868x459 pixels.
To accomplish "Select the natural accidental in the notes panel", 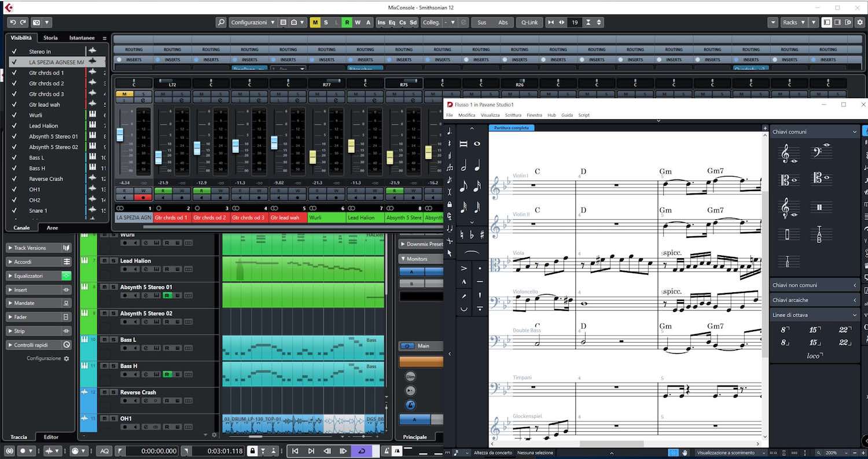I will point(462,234).
